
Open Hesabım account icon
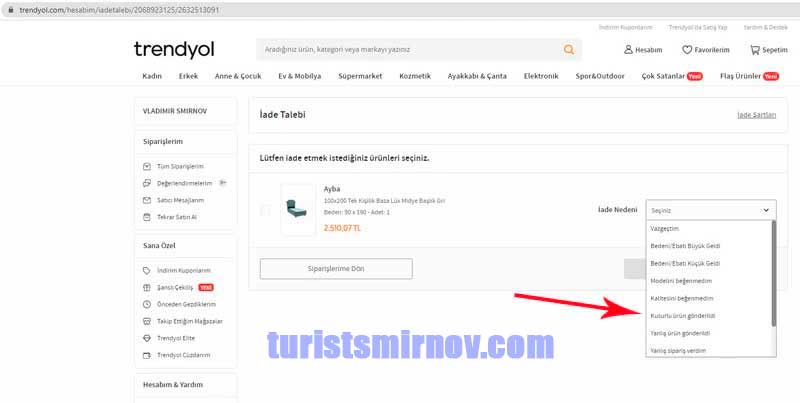628,49
